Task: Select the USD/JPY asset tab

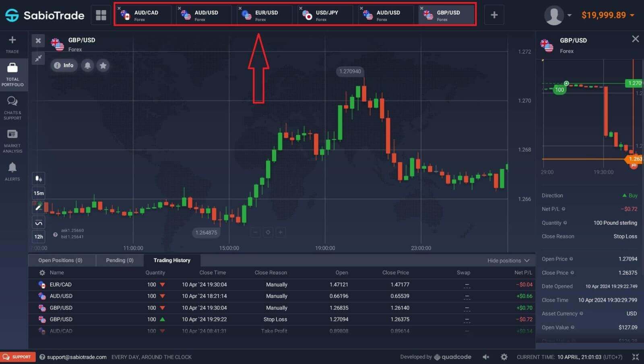Action: (324, 15)
